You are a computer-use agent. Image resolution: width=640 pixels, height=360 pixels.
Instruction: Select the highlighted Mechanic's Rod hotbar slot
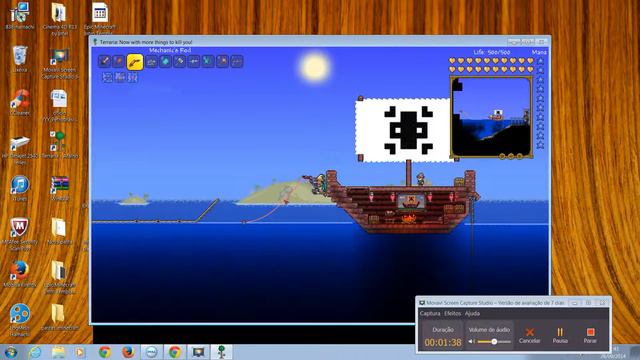tap(135, 62)
